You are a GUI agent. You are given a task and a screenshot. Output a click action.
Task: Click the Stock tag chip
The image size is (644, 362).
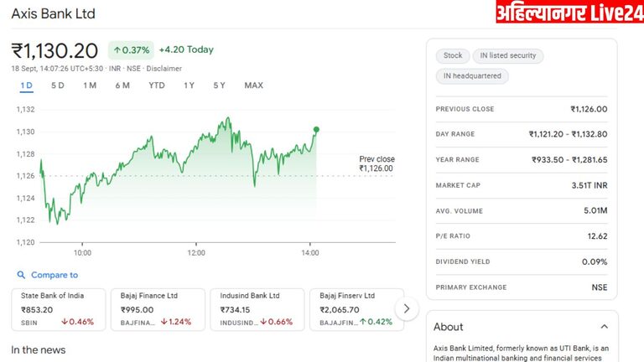click(x=453, y=56)
